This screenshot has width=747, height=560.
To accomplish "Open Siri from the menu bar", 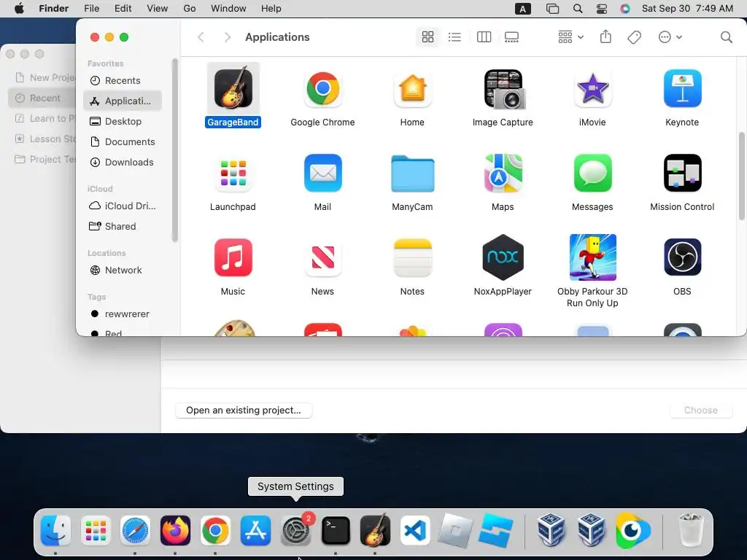I will pyautogui.click(x=625, y=9).
